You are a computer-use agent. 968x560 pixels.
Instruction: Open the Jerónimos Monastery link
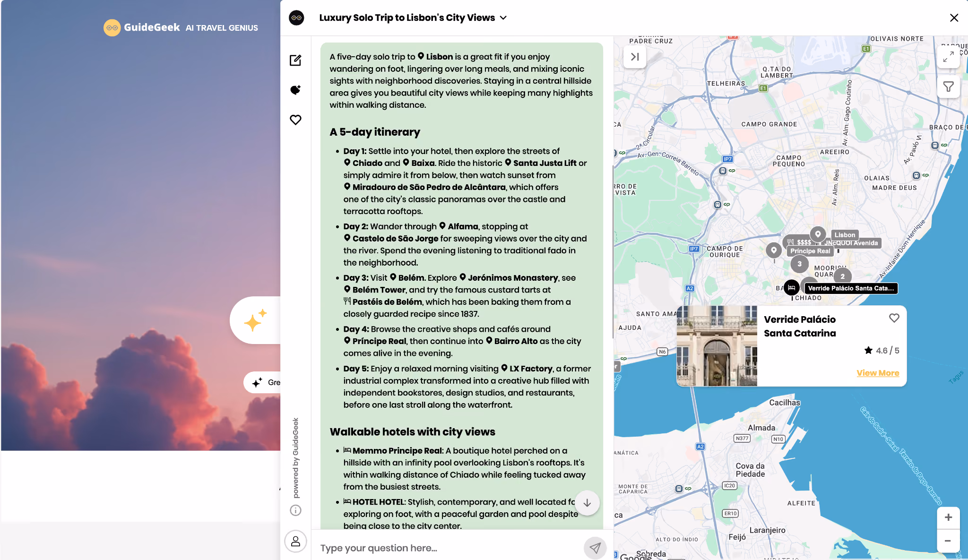(509, 278)
